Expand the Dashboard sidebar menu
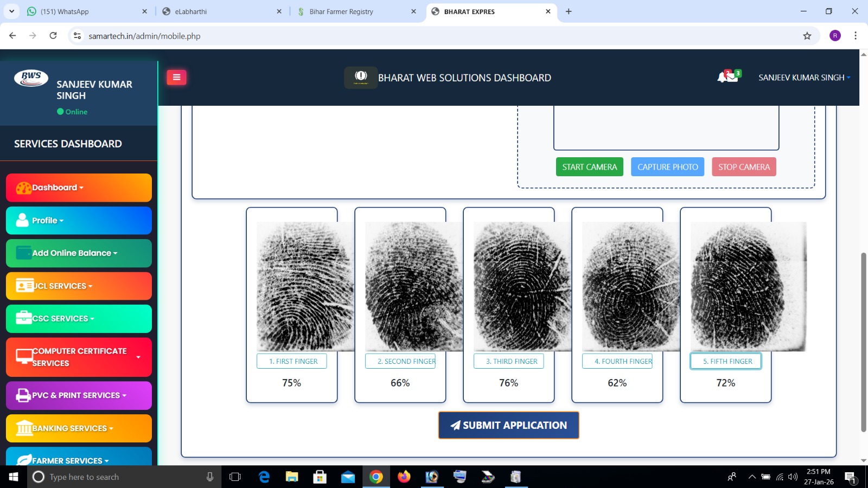The width and height of the screenshot is (868, 488). [79, 188]
